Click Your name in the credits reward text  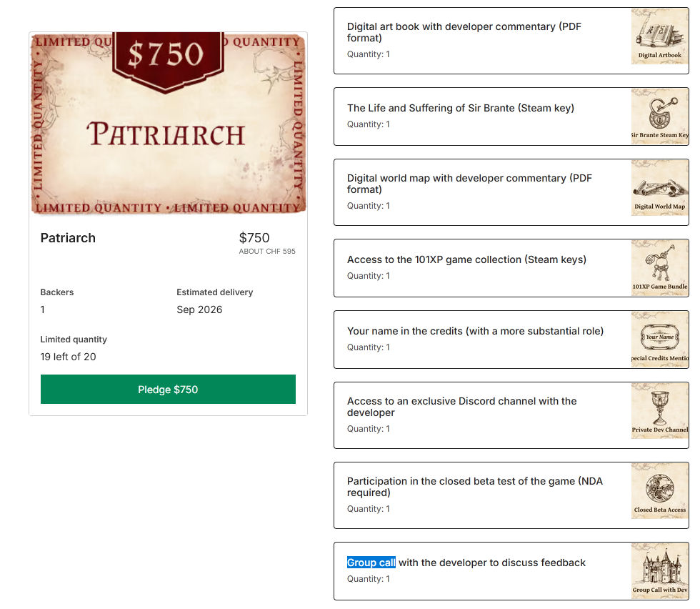click(475, 331)
